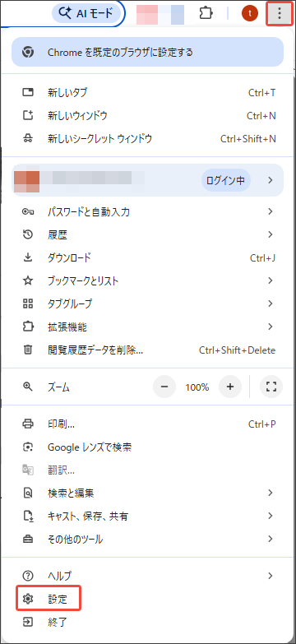Select 終了 to quit Chrome
This screenshot has height=644, width=296.
[148, 622]
